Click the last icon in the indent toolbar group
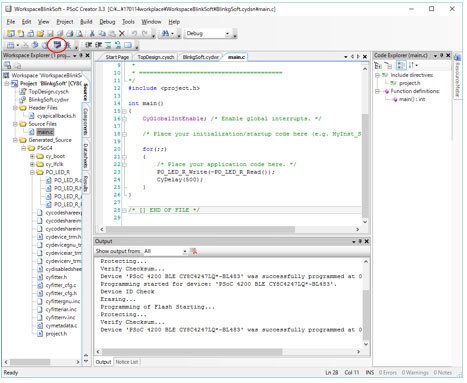Viewport: 467px width, 383px height. (128, 45)
